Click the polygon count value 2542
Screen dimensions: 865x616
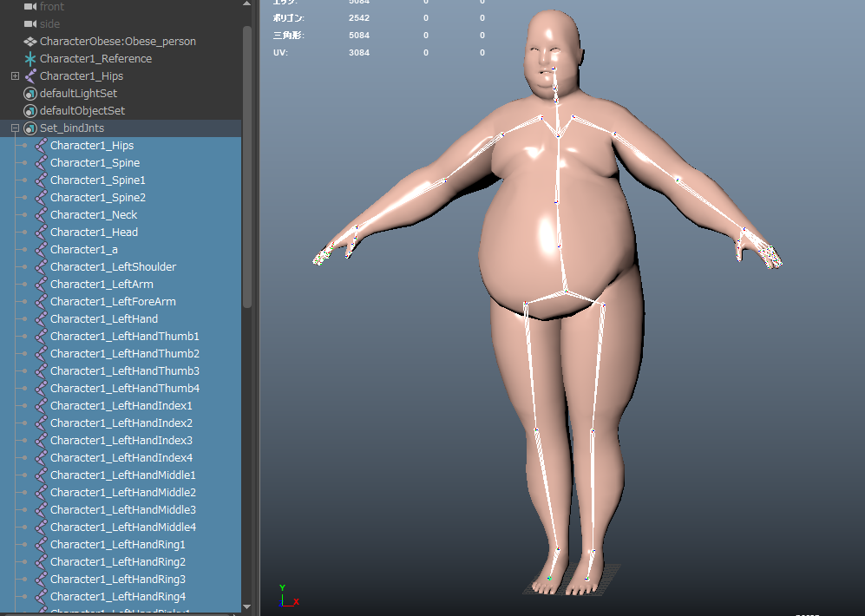(x=359, y=17)
